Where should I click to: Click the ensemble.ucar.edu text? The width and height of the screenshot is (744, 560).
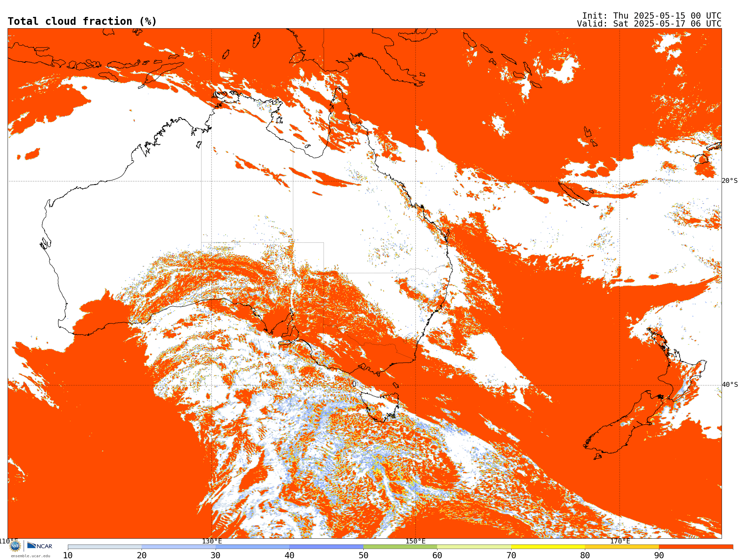[30, 556]
